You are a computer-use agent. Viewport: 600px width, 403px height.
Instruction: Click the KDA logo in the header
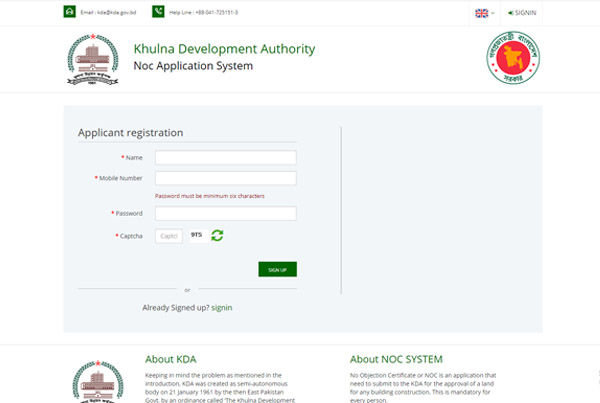point(93,59)
